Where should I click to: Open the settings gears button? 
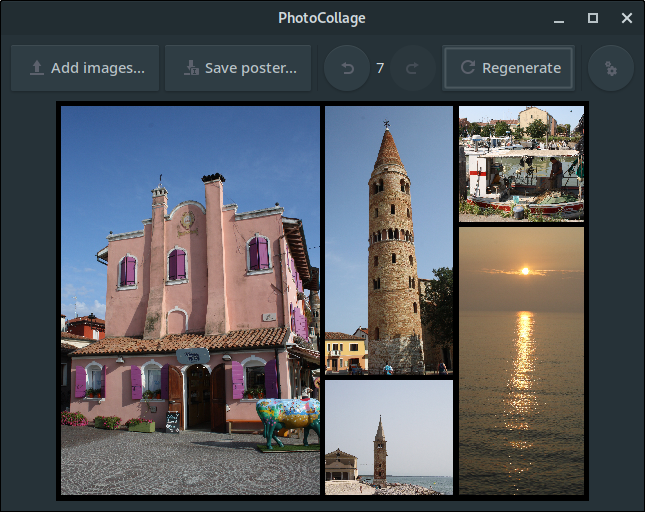pyautogui.click(x=610, y=68)
